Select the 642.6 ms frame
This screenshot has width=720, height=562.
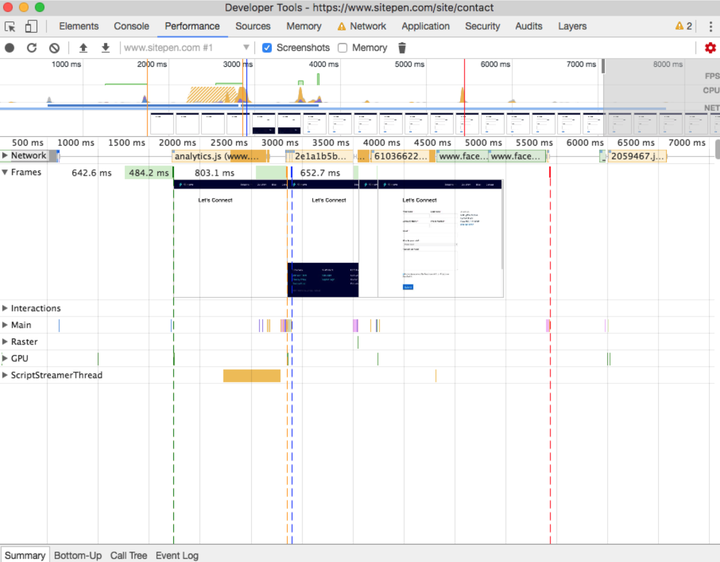[91, 173]
